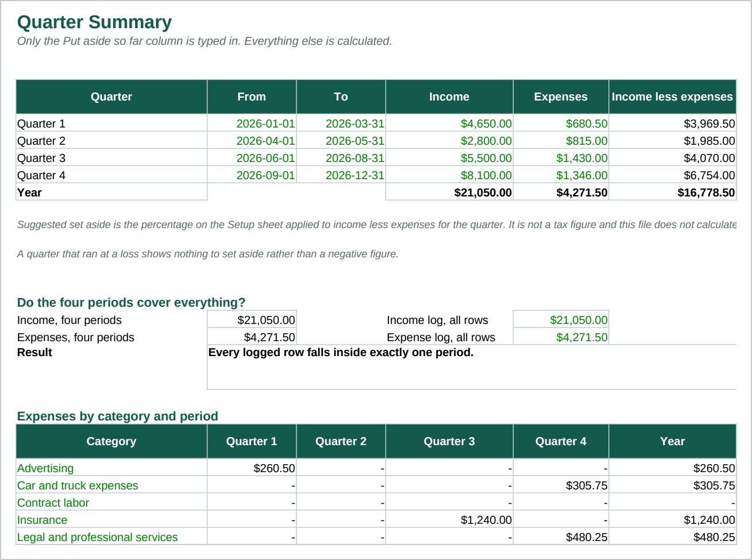
Task: Select Legal and professional services category
Action: [x=111, y=537]
